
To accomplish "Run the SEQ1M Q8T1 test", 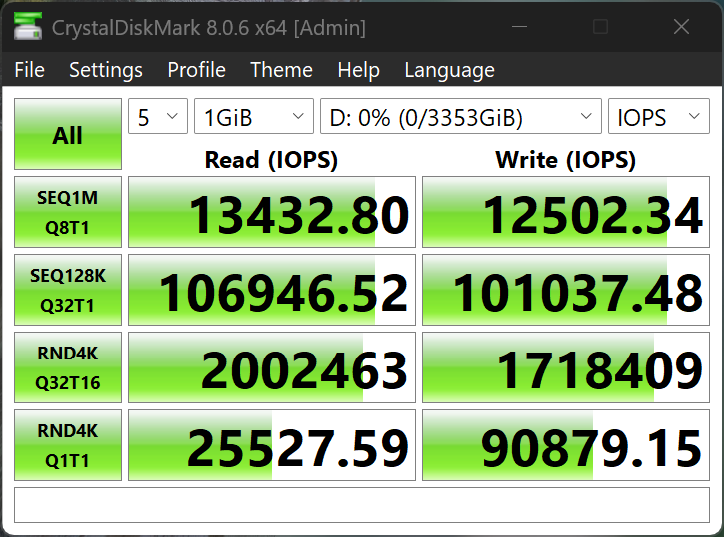I will 68,212.
